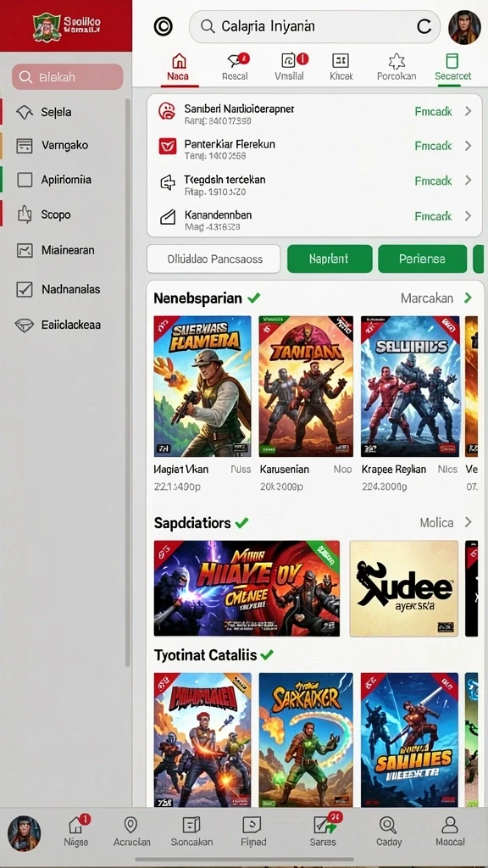Open the top-right profile avatar
This screenshot has height=868, width=488.
pos(464,26)
